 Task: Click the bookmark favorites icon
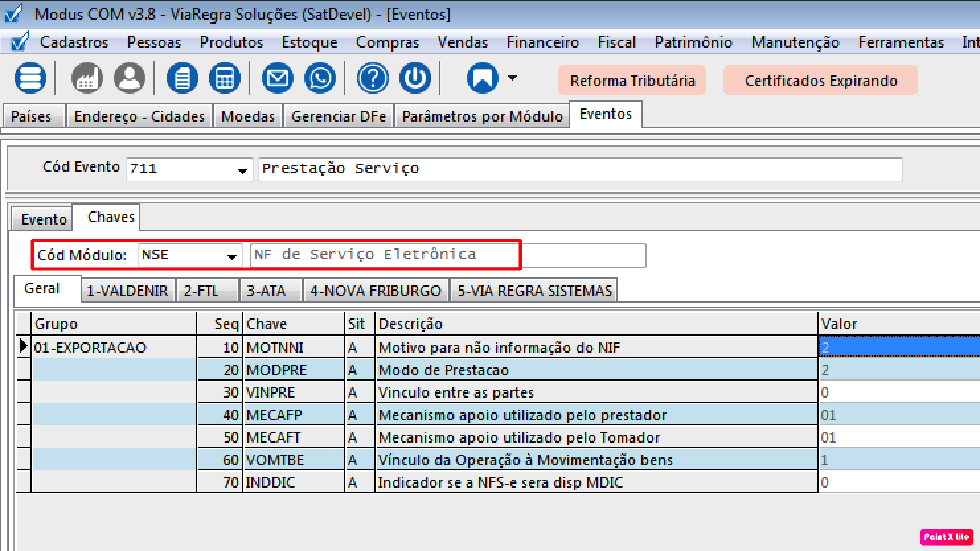coord(483,79)
